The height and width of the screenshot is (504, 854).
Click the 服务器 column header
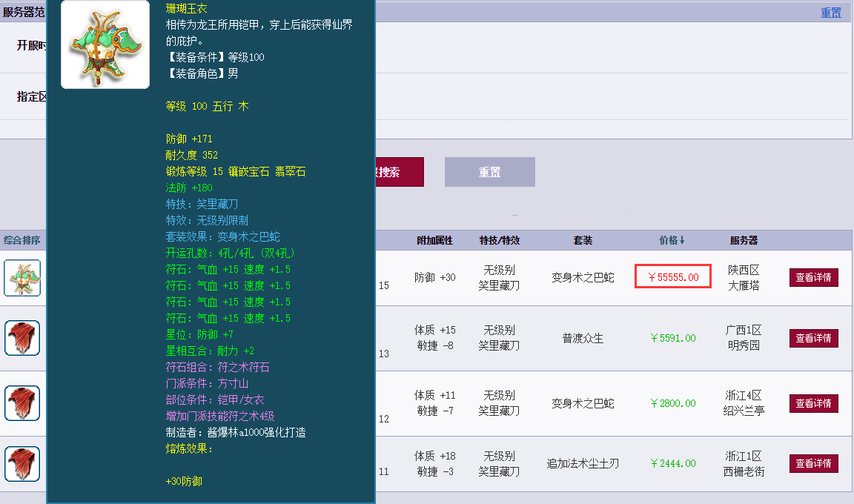pos(744,240)
